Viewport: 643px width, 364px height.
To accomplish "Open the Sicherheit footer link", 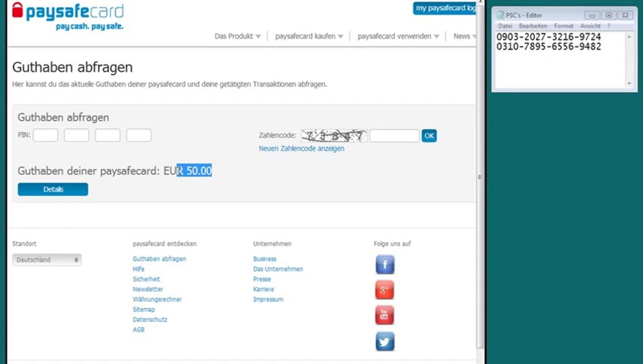I will coord(146,279).
